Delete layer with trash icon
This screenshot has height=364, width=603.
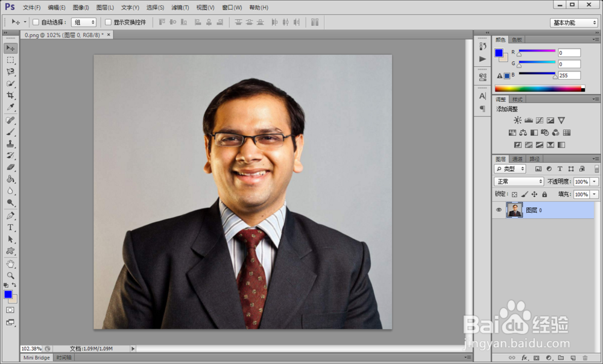coord(585,358)
